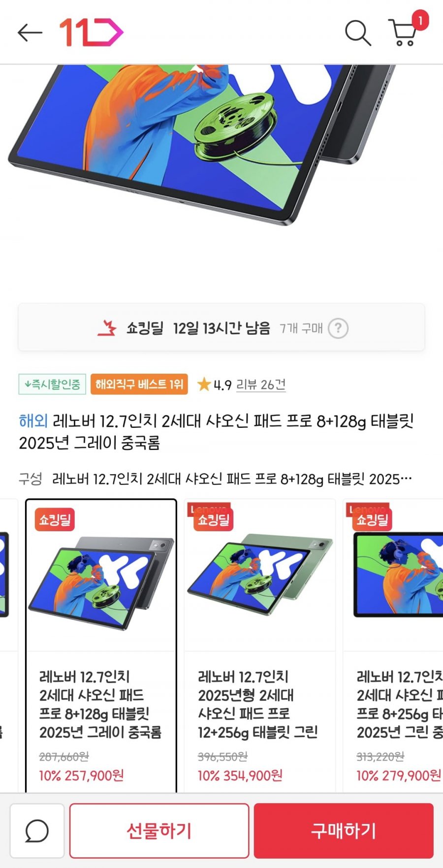Screen dimensions: 443x868
Task: Tap the 해외 overseas label link
Action: pos(33,421)
